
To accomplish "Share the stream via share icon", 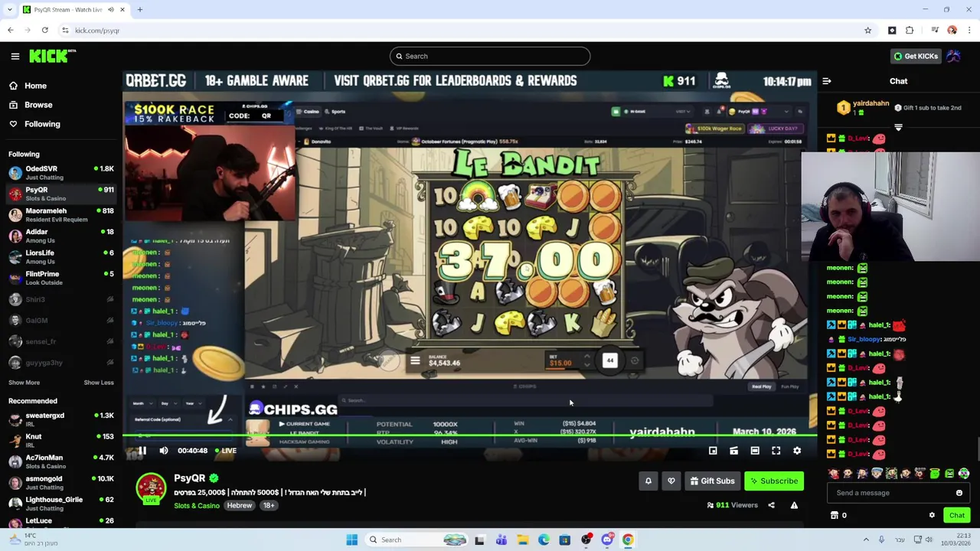I will coord(771,505).
